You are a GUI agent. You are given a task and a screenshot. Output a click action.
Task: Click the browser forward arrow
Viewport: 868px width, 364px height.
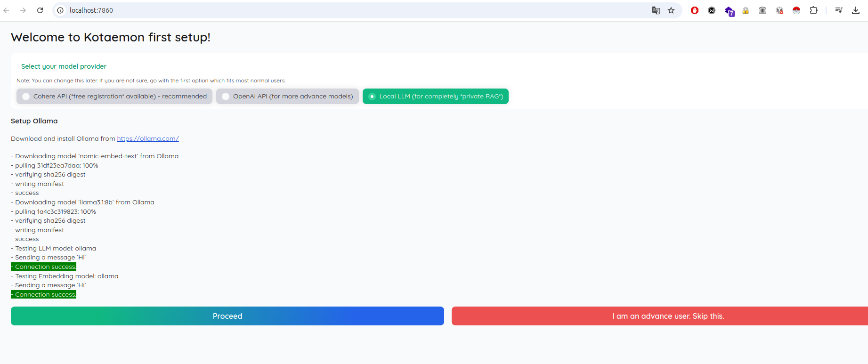pyautogui.click(x=23, y=10)
